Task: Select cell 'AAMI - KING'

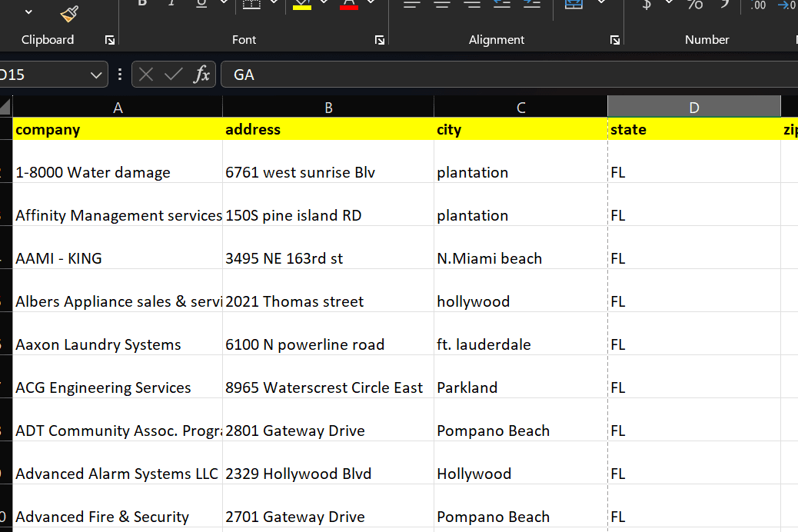Action: (118, 248)
